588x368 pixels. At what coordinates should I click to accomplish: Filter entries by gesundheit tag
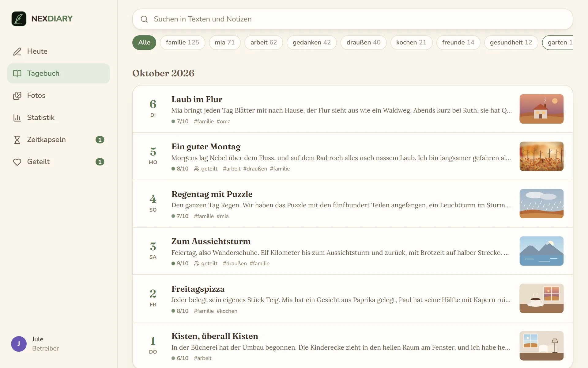coord(511,43)
